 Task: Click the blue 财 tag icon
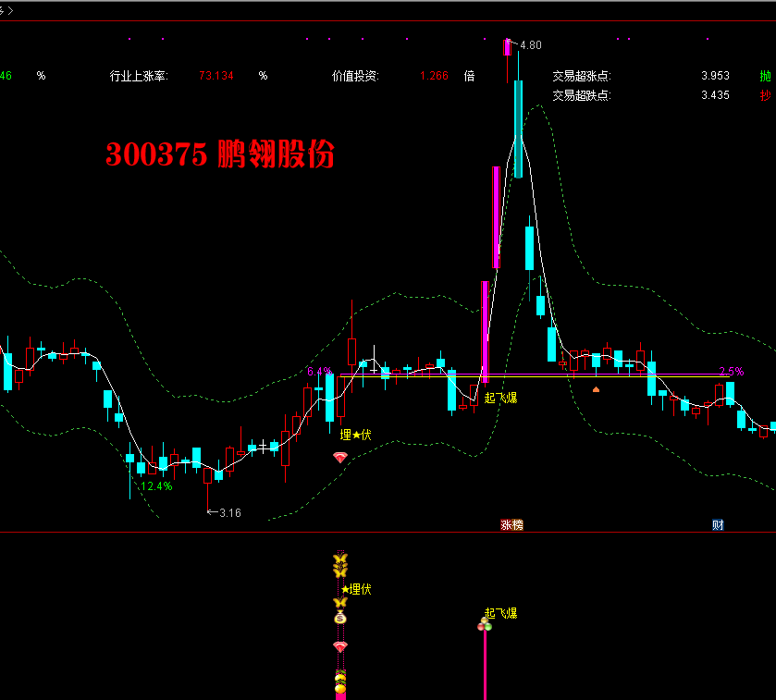[x=718, y=524]
